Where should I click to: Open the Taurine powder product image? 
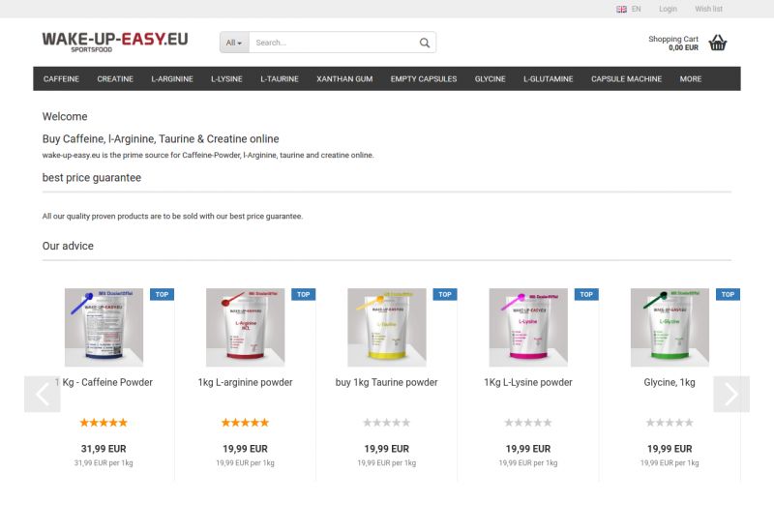click(386, 327)
